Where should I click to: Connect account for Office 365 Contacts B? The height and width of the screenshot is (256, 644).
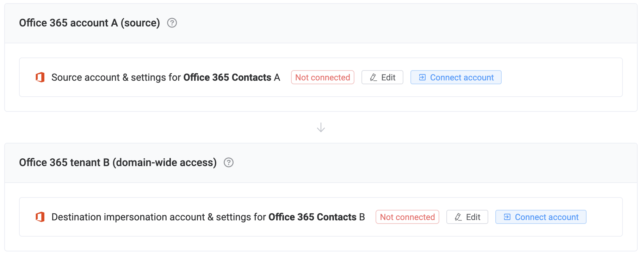541,217
